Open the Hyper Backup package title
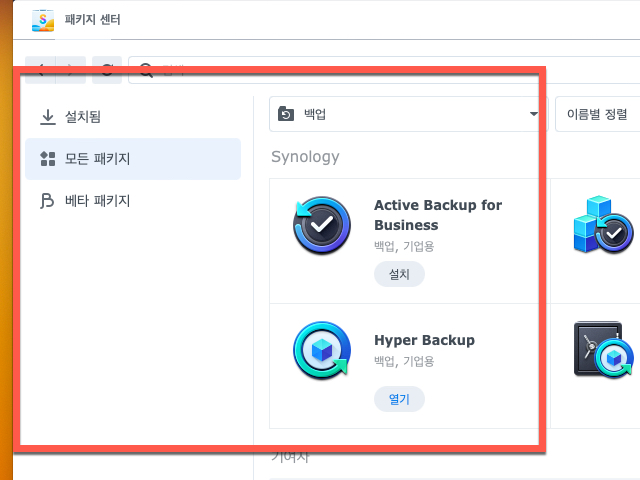640x480 pixels. tap(424, 340)
